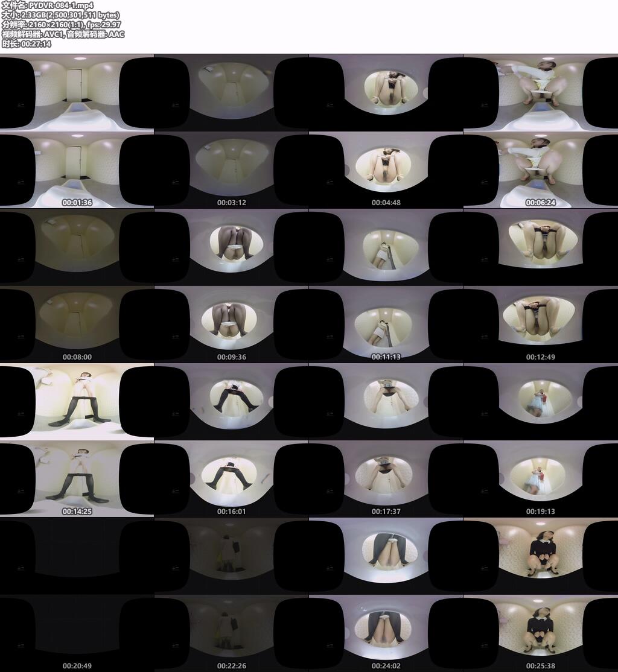This screenshot has height=672, width=618.
Task: Click the 00:20:49 timestamp label
Action: coord(77,665)
